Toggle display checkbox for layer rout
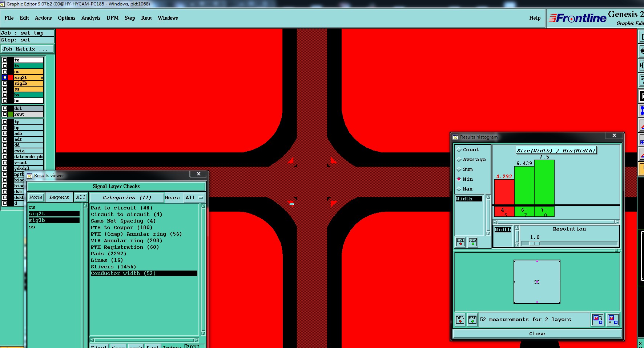 pos(5,114)
